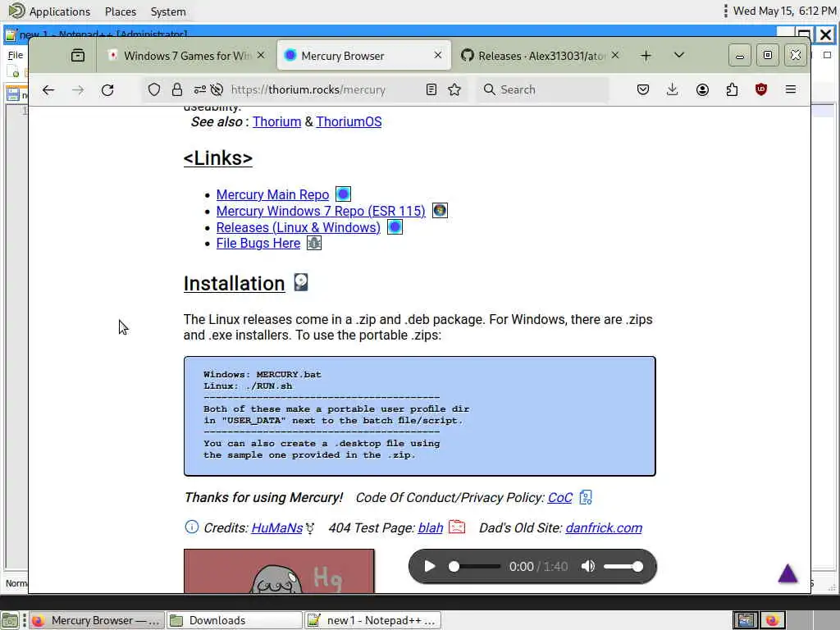Click the clock showing Wed May 15
840x630 pixels.
click(x=785, y=11)
